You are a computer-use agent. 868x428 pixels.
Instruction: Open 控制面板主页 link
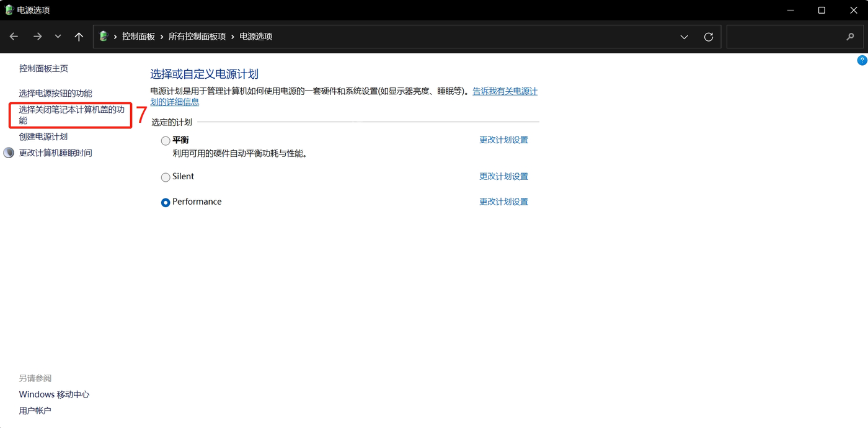point(43,68)
